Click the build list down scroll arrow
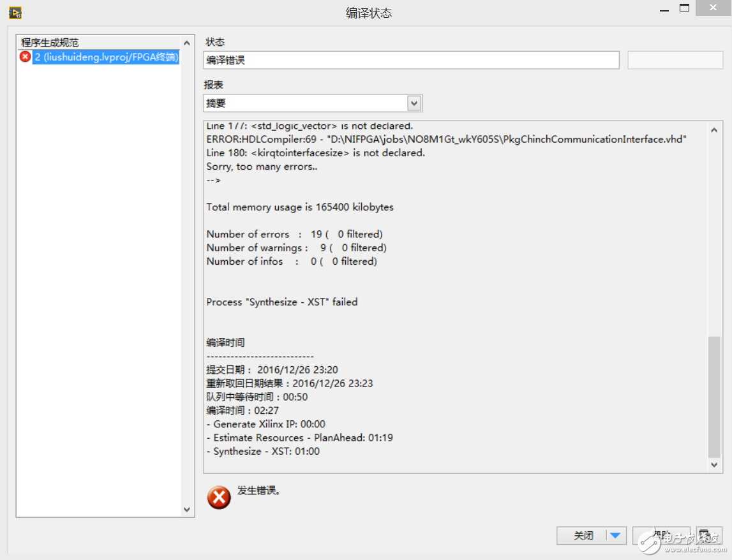Viewport: 732px width, 560px height. [187, 509]
